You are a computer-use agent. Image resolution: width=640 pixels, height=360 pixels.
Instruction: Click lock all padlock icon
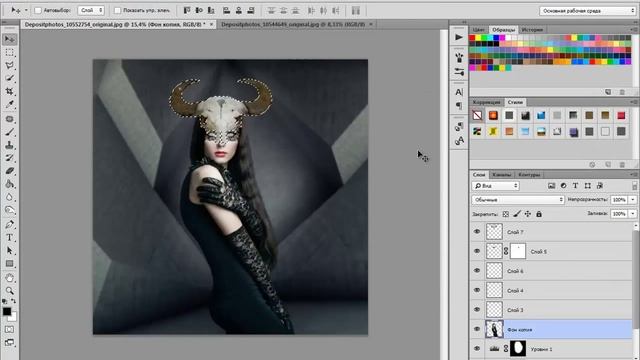tap(539, 214)
